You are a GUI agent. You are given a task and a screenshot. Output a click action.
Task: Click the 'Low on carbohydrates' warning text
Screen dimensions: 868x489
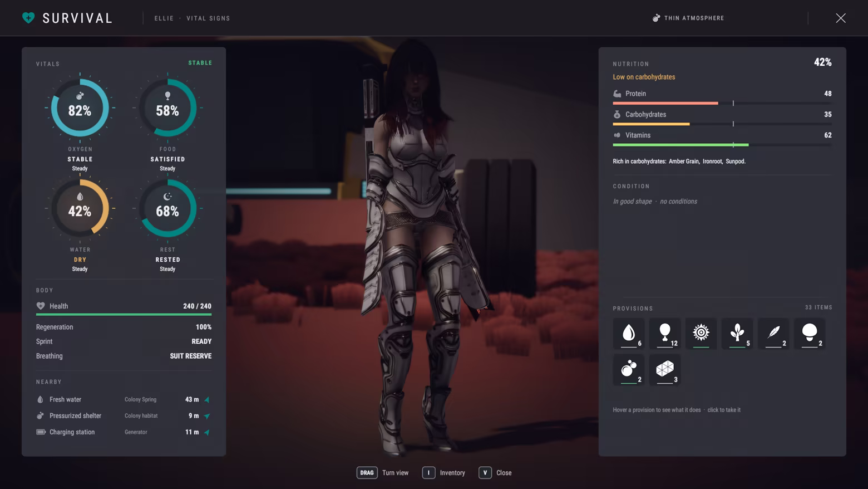(644, 77)
